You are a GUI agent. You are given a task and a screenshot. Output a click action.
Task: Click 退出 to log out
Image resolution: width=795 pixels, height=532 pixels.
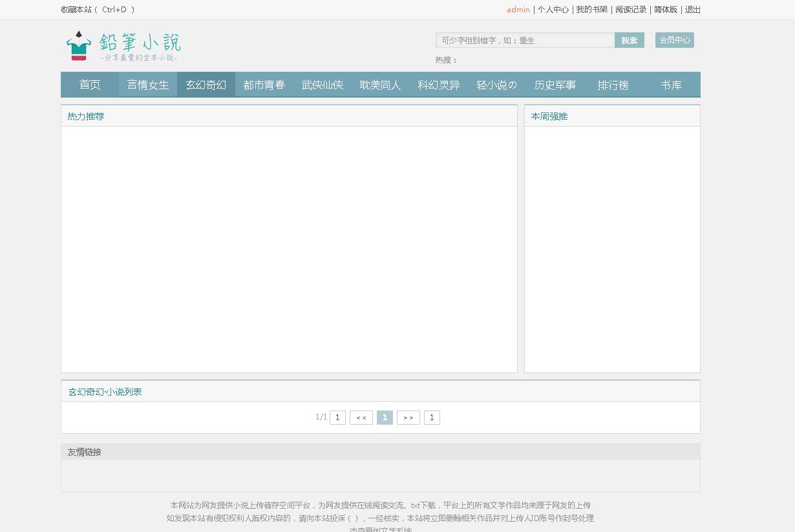[x=692, y=10]
